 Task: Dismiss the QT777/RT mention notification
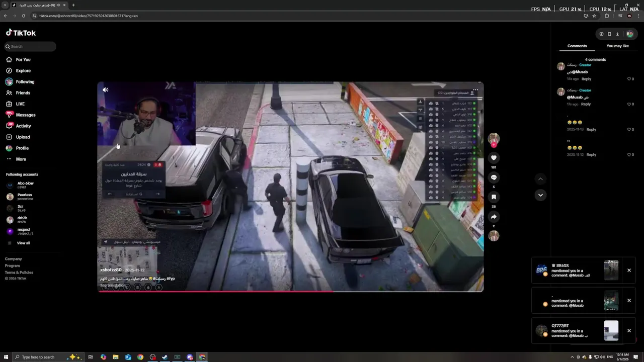629,331
